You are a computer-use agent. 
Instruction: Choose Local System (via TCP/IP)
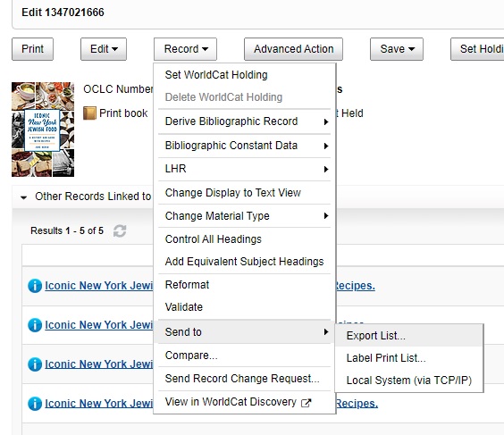click(409, 381)
